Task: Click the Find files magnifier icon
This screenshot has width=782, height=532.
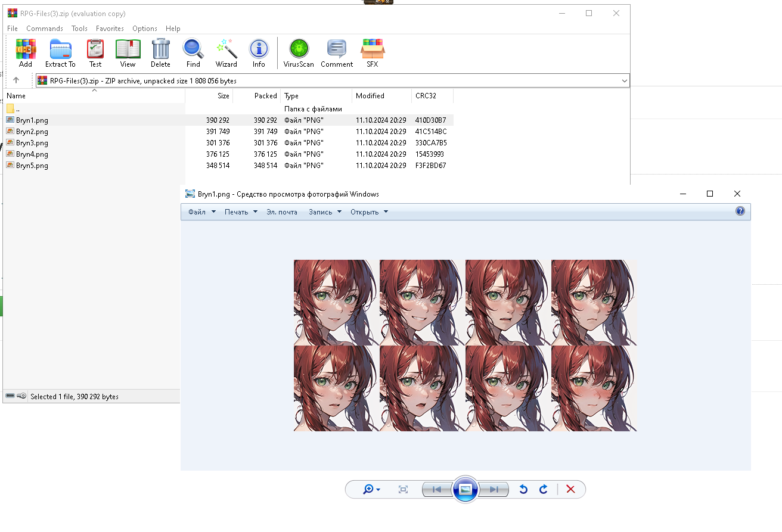Action: click(x=193, y=52)
